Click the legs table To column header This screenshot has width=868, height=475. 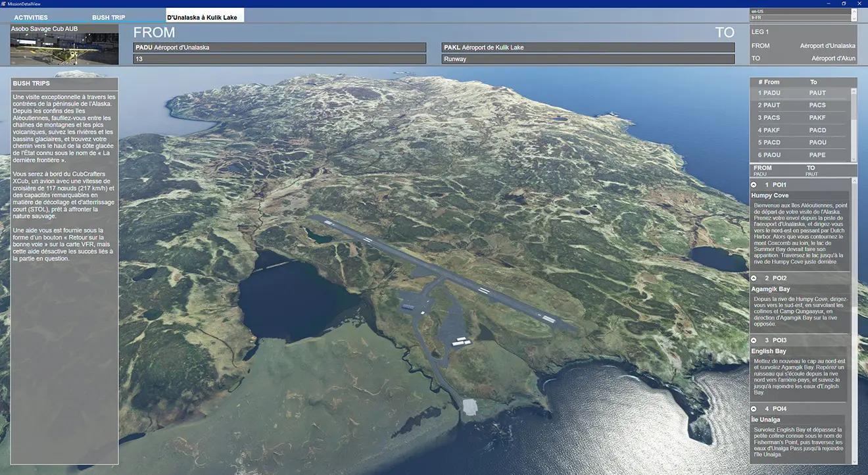tap(813, 82)
